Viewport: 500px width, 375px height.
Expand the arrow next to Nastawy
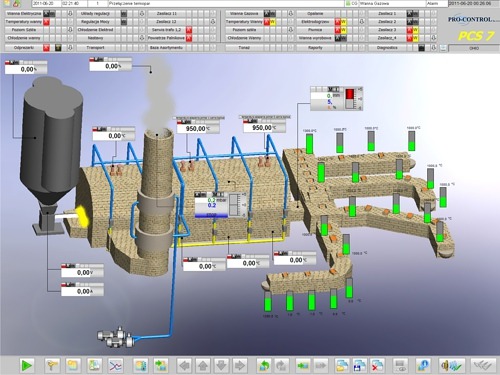tap(142, 38)
